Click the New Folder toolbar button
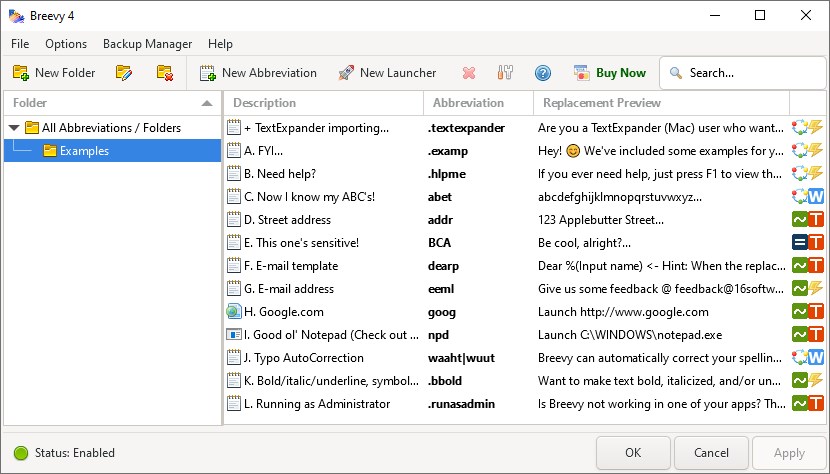The width and height of the screenshot is (830, 474). (54, 73)
